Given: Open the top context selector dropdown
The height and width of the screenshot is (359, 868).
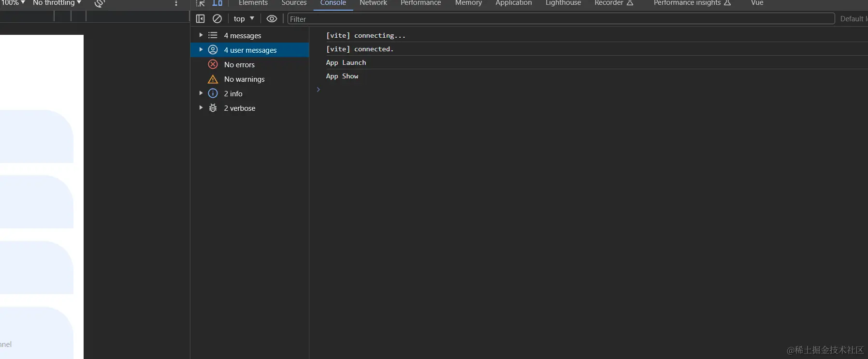Looking at the screenshot, I should (244, 19).
